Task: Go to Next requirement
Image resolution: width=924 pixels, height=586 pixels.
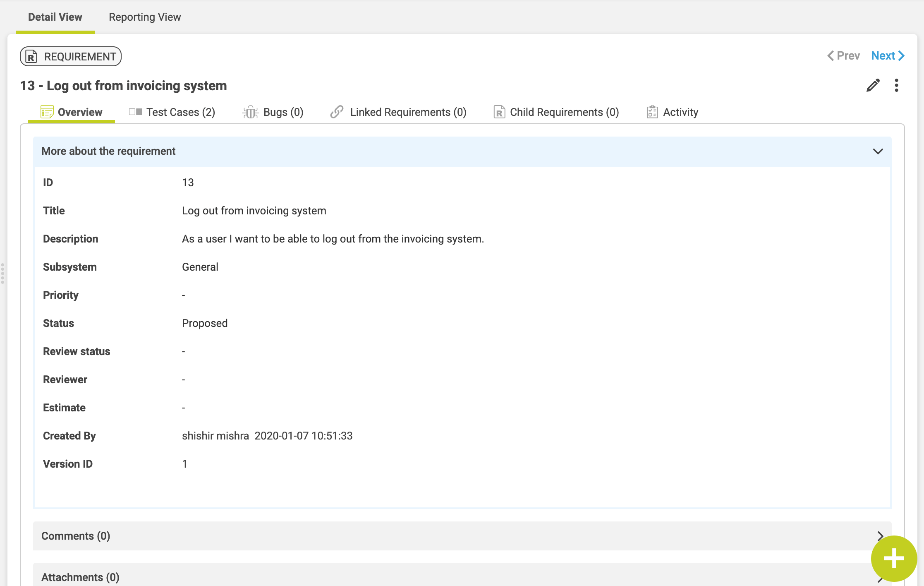Action: [888, 56]
